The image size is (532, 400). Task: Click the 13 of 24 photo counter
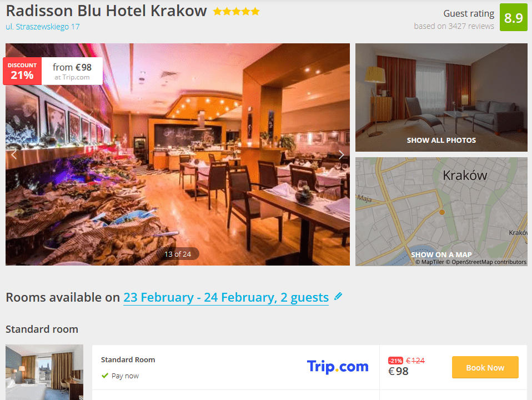178,254
